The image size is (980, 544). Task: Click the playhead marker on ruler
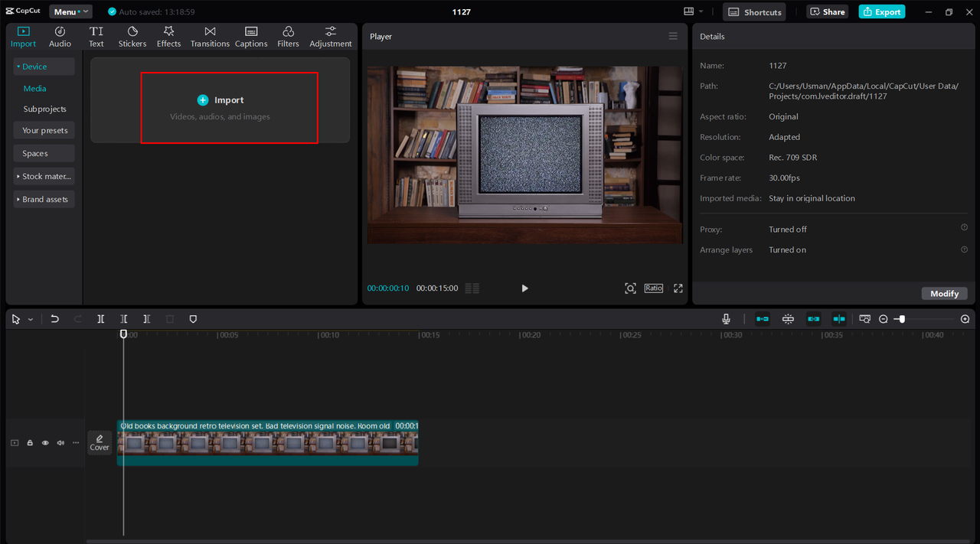pos(123,334)
